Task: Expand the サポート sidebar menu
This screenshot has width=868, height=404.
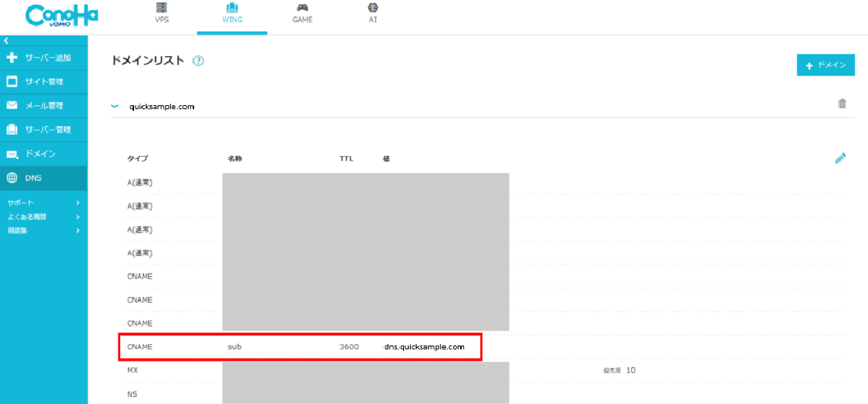Action: coord(44,203)
